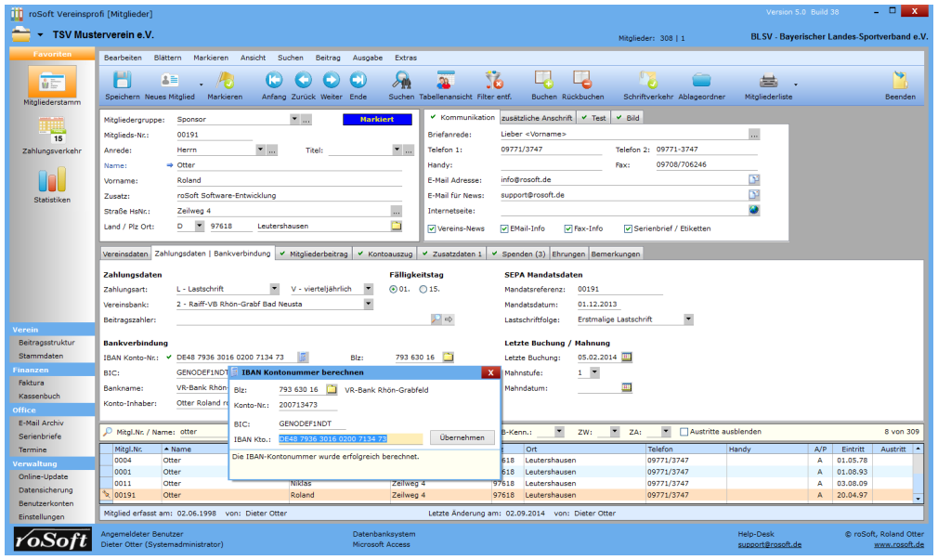Select the 15. Fälligkeitstag radio button

tap(423, 289)
